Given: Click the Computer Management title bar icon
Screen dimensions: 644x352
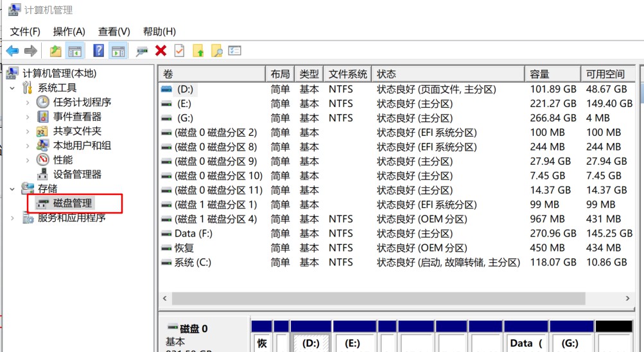Looking at the screenshot, I should (14, 10).
